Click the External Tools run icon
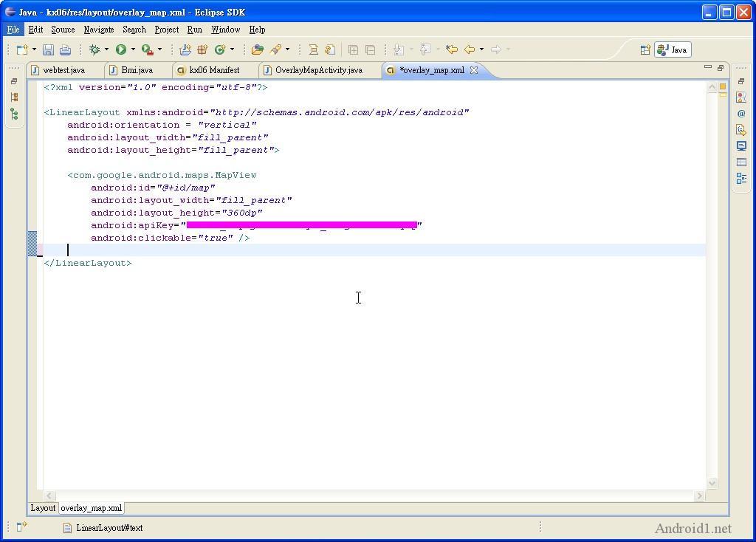This screenshot has height=542, width=756. (x=148, y=49)
